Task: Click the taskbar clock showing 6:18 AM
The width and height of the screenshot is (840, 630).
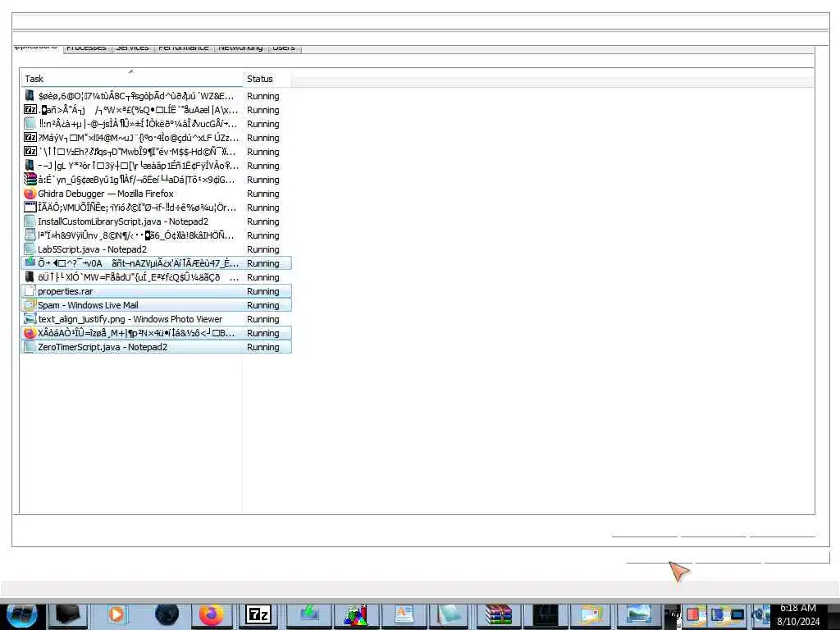Action: (798, 608)
